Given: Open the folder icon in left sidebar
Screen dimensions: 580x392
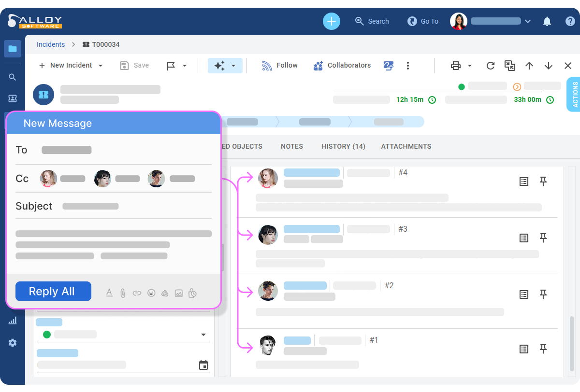Looking at the screenshot, I should coord(13,49).
